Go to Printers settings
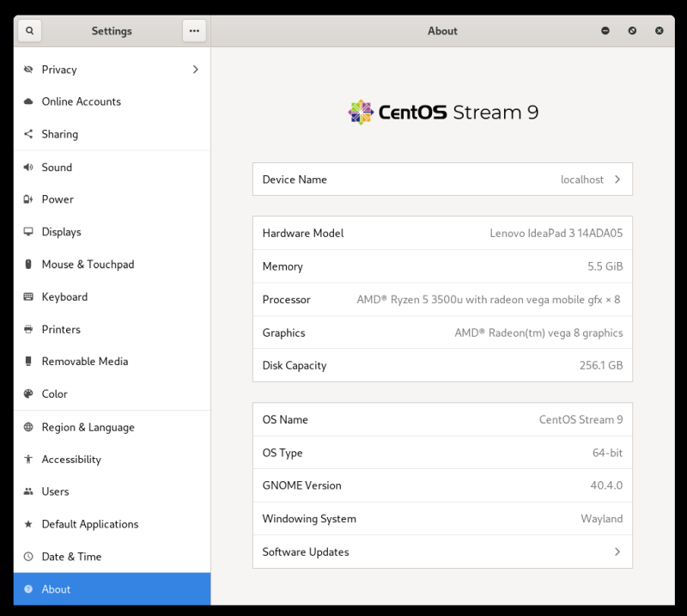Viewport: 687px width, 616px height. tap(112, 329)
